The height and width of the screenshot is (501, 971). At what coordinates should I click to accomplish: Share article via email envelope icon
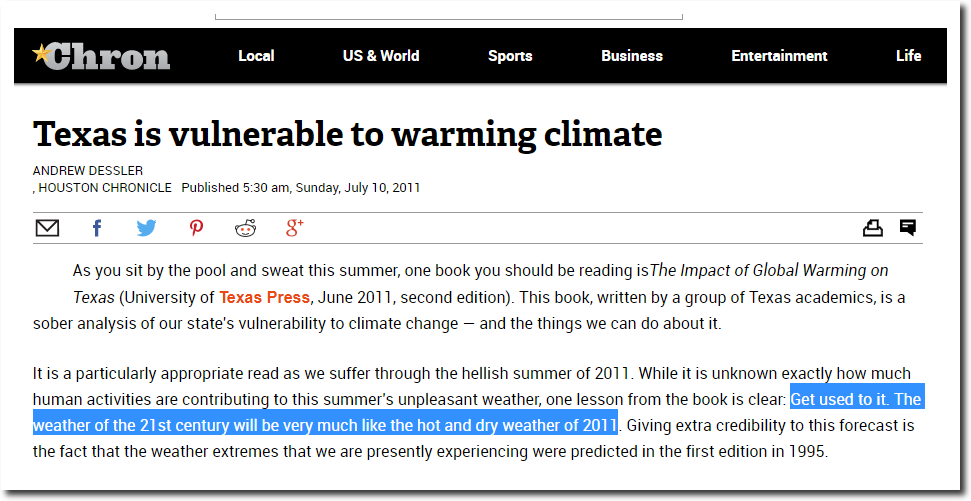pyautogui.click(x=47, y=229)
